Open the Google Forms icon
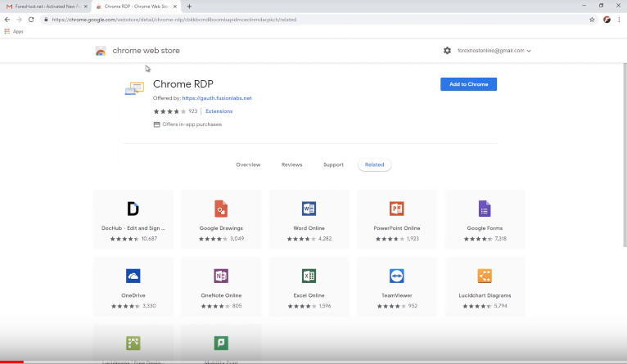The width and height of the screenshot is (627, 364). pyautogui.click(x=485, y=209)
